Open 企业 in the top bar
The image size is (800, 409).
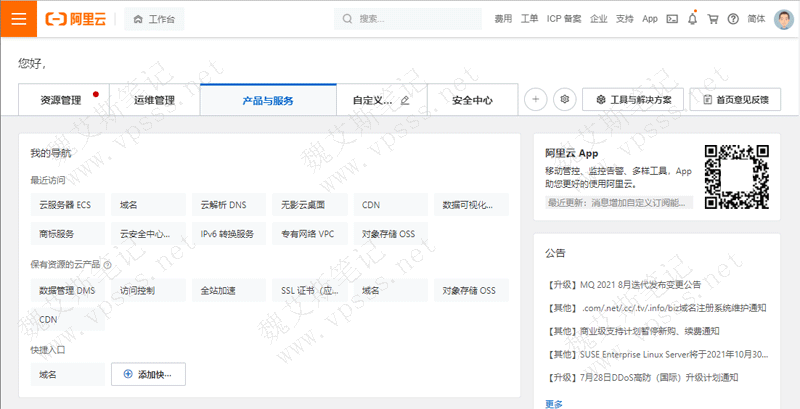pos(598,19)
